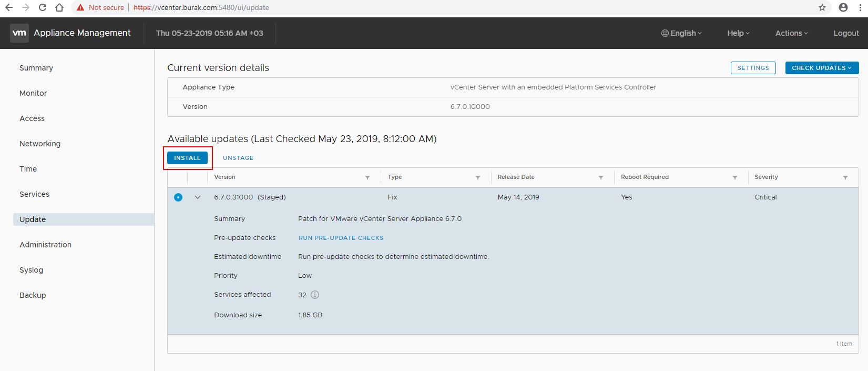Screen dimensions: 868x371
Task: Click the 'Low' priority value
Action: (x=305, y=276)
